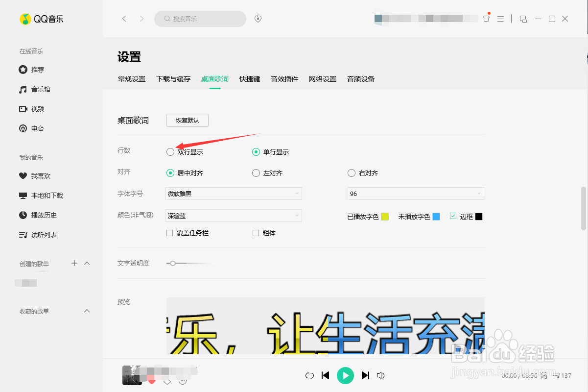Click inside the 搜索音乐 search field

(200, 19)
